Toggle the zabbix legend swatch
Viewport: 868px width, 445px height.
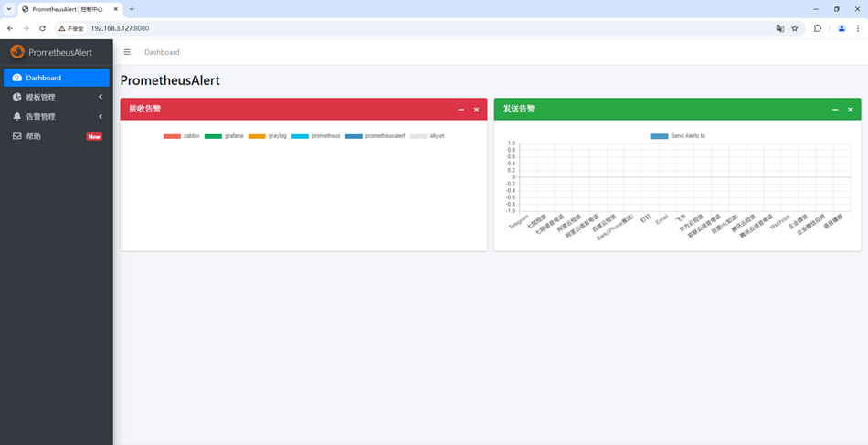[x=172, y=136]
